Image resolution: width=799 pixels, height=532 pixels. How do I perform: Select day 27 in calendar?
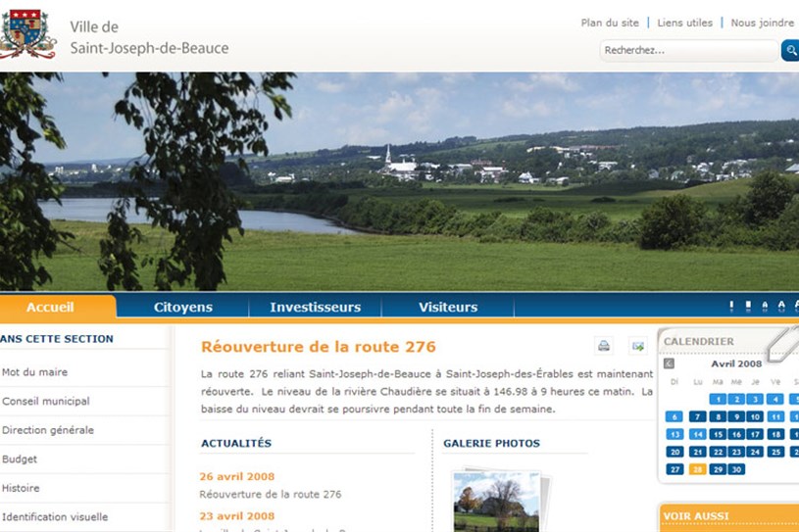click(674, 469)
